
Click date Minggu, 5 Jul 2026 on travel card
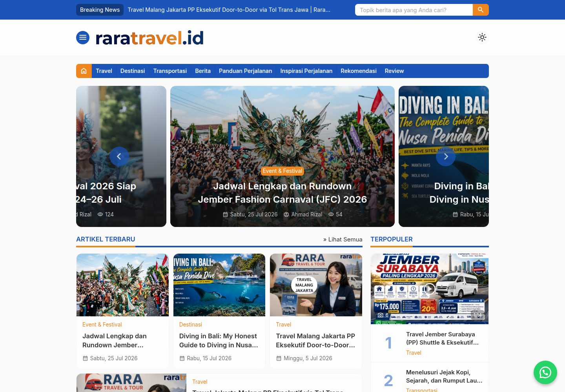point(308,358)
